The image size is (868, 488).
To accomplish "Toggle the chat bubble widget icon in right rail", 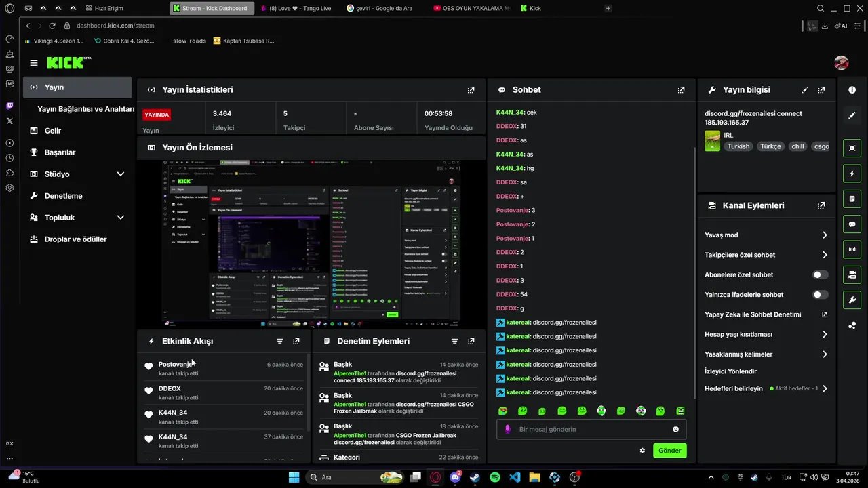I will (852, 224).
